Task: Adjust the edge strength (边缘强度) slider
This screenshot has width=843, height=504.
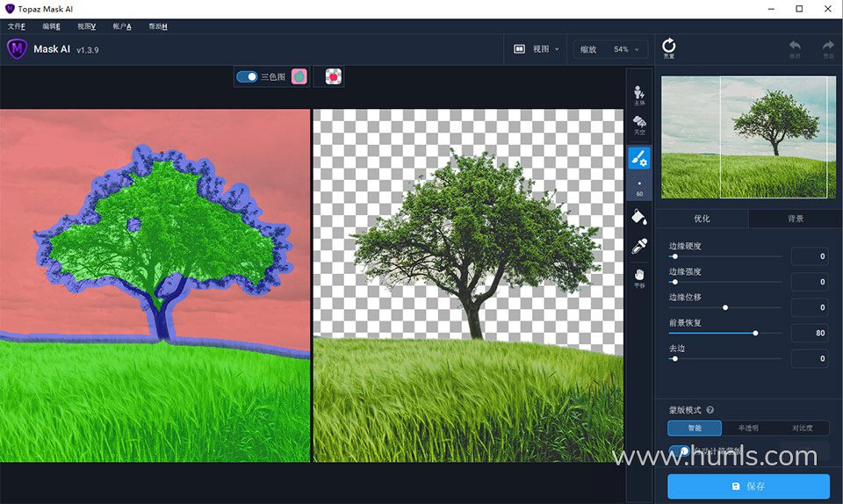Action: click(x=725, y=282)
